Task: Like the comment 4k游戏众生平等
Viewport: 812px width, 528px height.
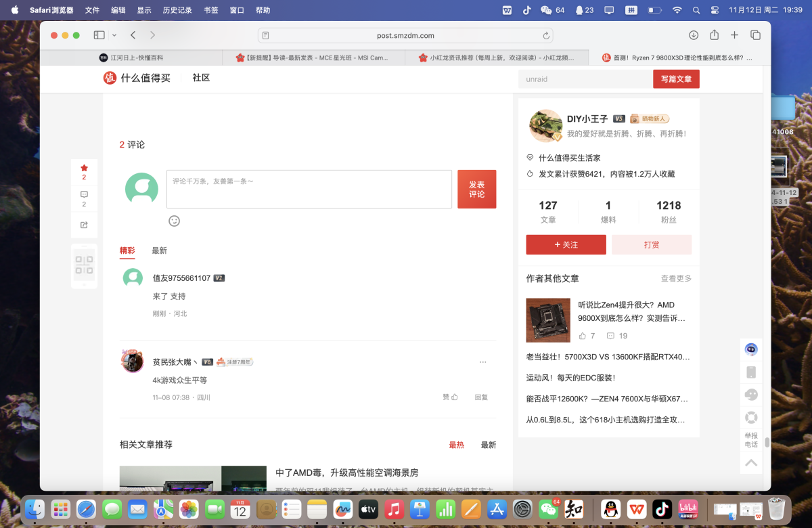Action: tap(451, 397)
